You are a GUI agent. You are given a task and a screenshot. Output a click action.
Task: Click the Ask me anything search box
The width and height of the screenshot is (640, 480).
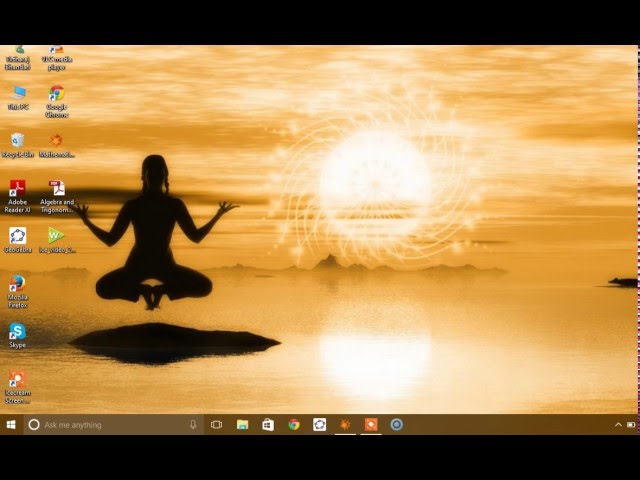pos(113,425)
